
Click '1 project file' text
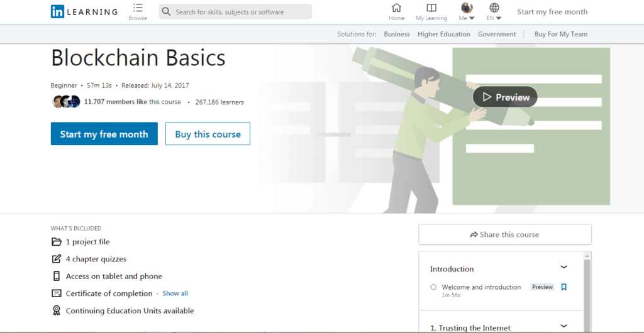click(88, 241)
